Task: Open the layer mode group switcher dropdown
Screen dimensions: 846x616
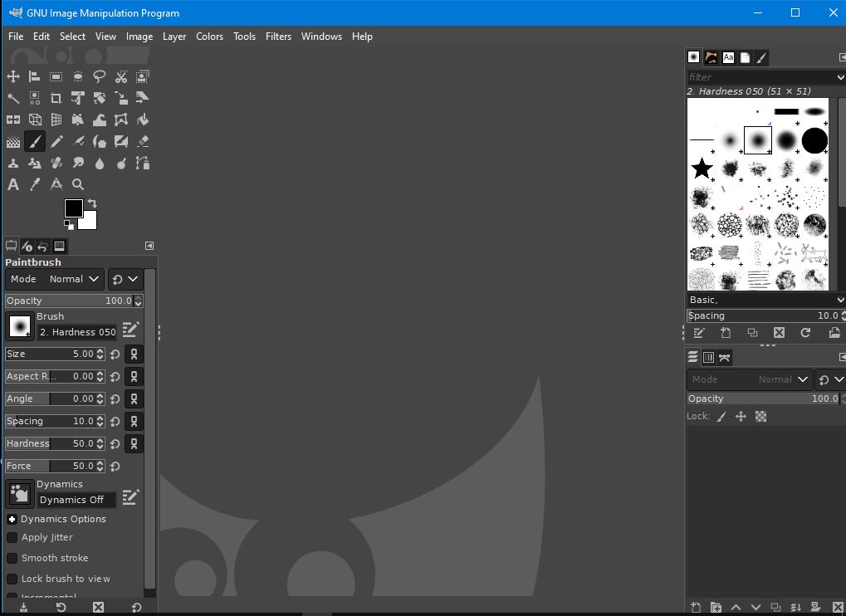Action: (830, 379)
